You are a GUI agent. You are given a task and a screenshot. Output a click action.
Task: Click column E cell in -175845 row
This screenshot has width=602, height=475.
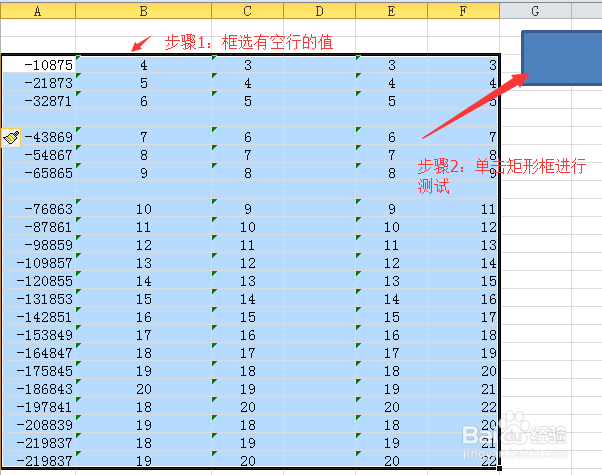tap(391, 371)
